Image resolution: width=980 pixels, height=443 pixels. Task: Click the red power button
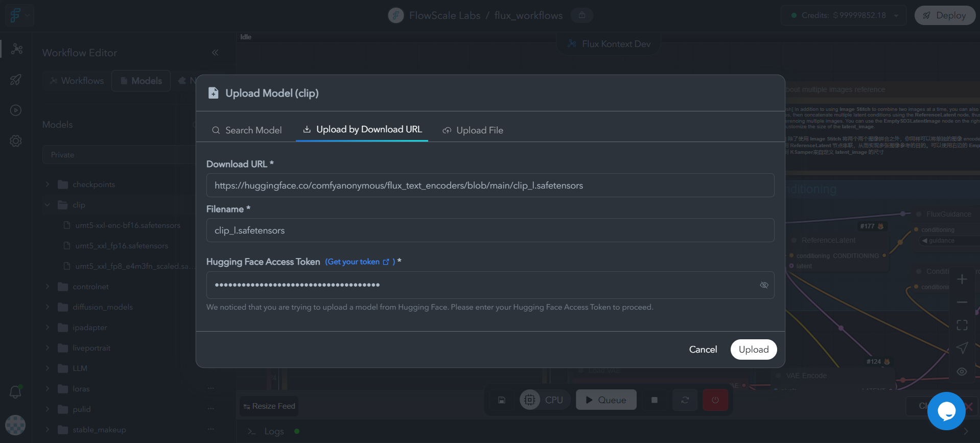pyautogui.click(x=715, y=400)
